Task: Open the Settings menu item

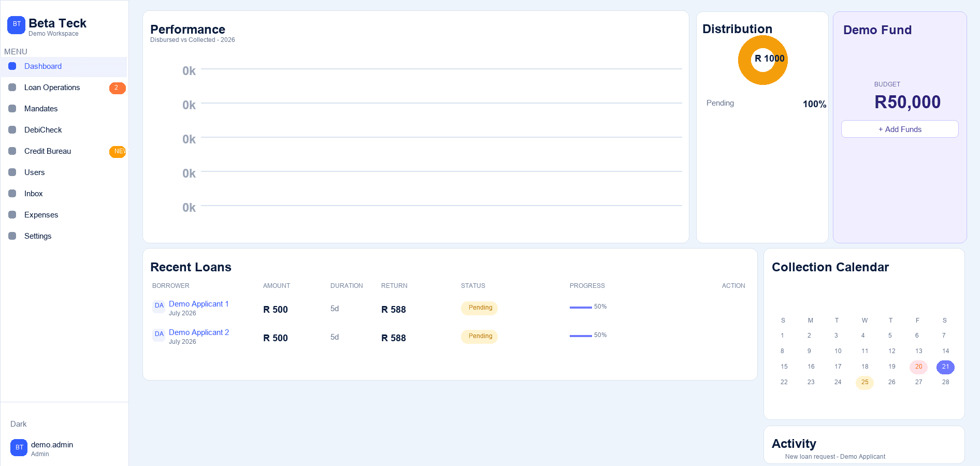Action: (x=64, y=237)
